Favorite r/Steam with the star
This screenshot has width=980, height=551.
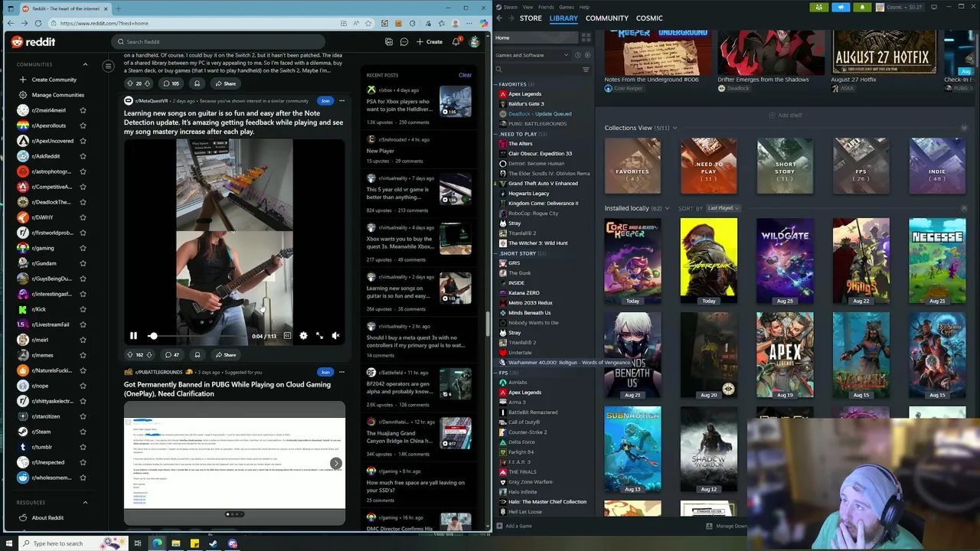pos(83,432)
